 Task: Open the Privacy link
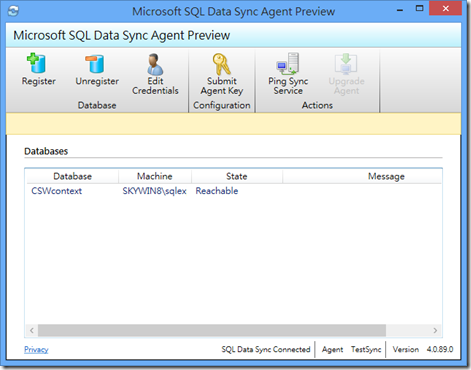[x=36, y=349]
